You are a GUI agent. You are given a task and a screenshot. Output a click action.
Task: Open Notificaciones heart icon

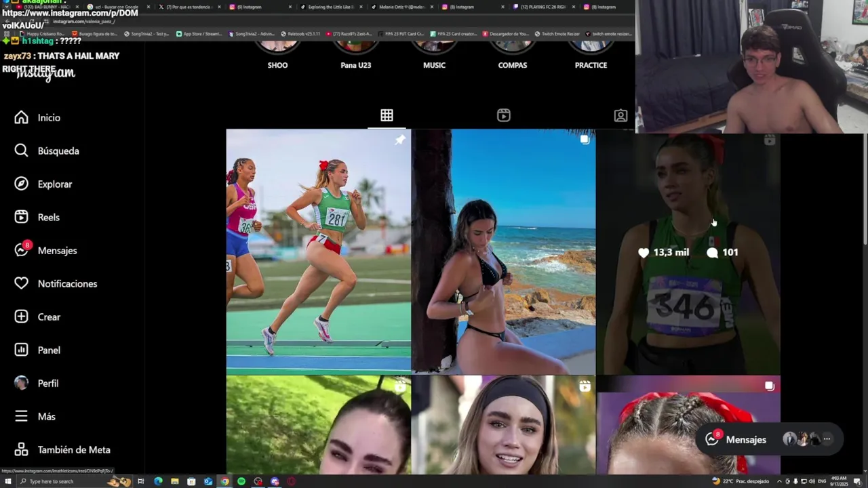click(x=56, y=284)
